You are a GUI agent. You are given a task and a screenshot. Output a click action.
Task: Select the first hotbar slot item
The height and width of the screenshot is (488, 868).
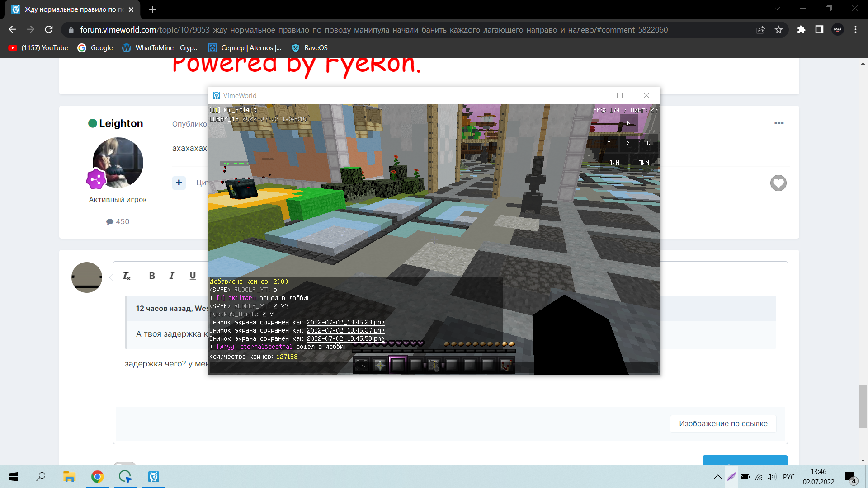click(362, 365)
